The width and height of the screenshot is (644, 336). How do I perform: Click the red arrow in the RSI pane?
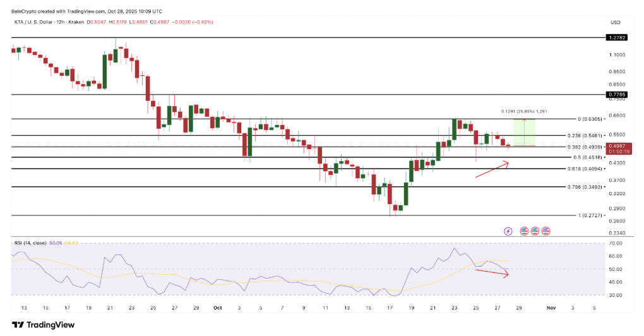tap(491, 272)
